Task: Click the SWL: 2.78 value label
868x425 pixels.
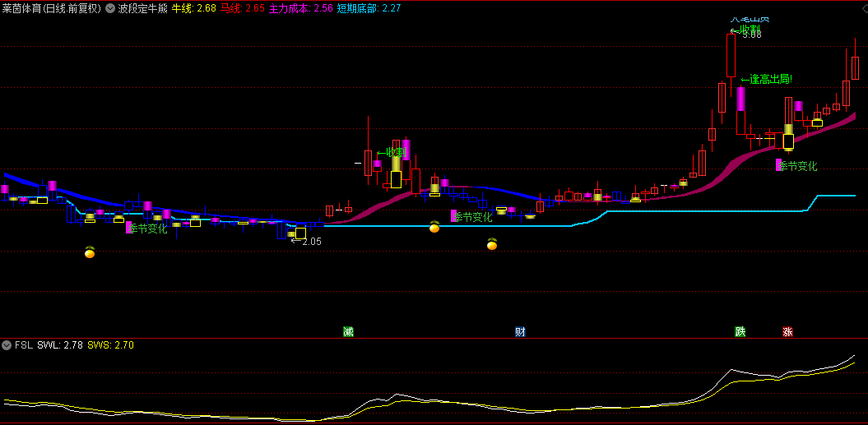Action: [x=60, y=345]
